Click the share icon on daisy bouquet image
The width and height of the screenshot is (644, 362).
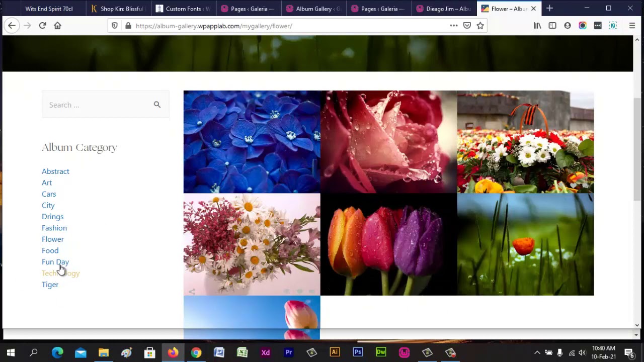pos(192,291)
